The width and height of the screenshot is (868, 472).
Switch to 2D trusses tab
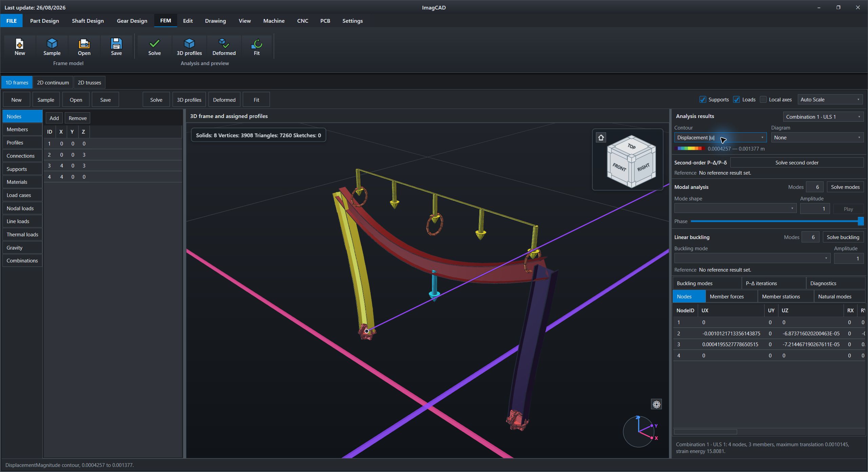90,82
